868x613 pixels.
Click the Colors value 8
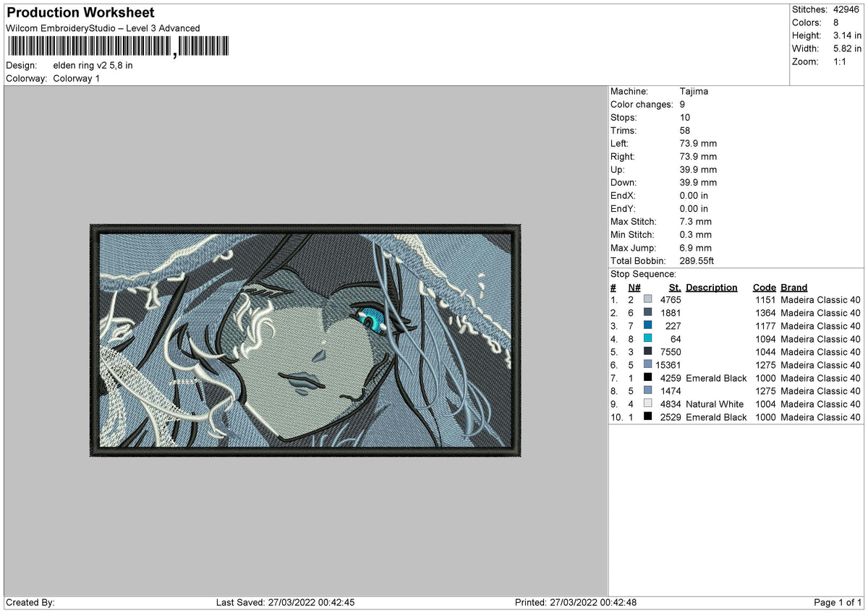point(835,22)
